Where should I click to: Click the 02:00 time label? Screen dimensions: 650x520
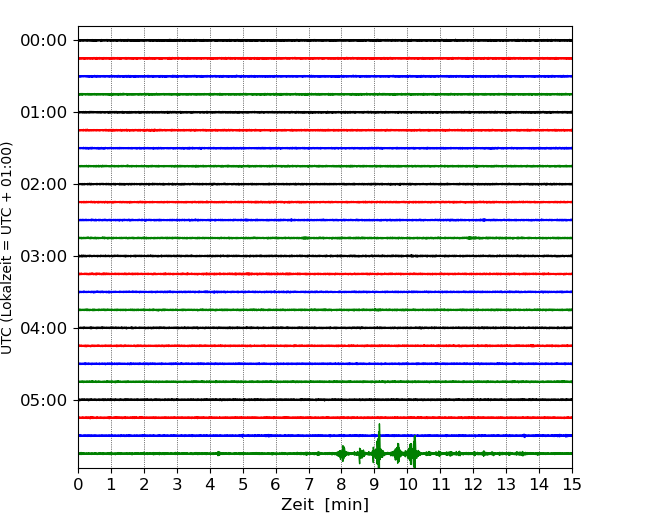(x=44, y=185)
